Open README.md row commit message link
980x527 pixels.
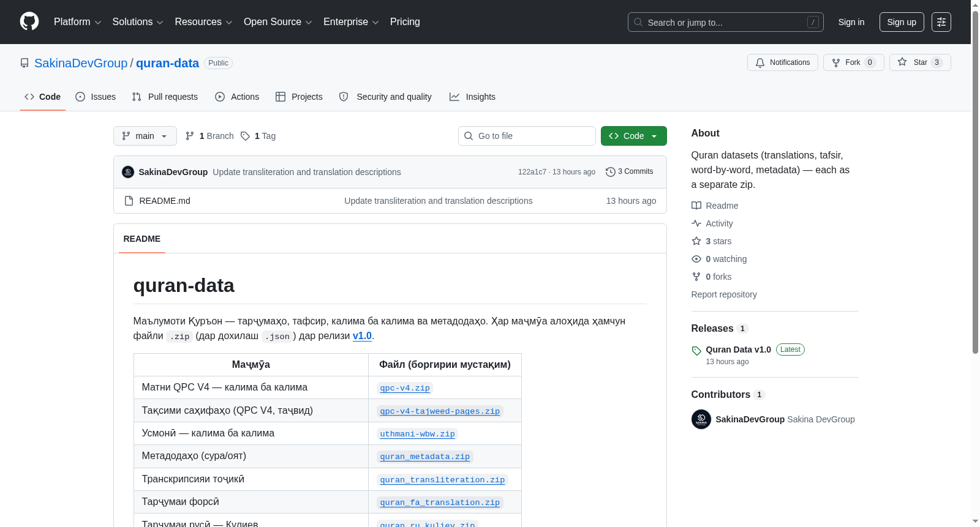point(439,201)
